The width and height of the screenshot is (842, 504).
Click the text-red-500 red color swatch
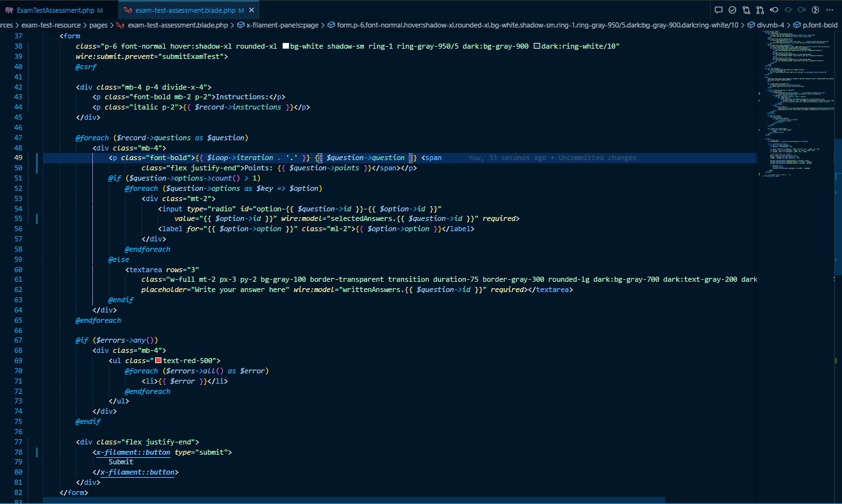[x=158, y=361]
